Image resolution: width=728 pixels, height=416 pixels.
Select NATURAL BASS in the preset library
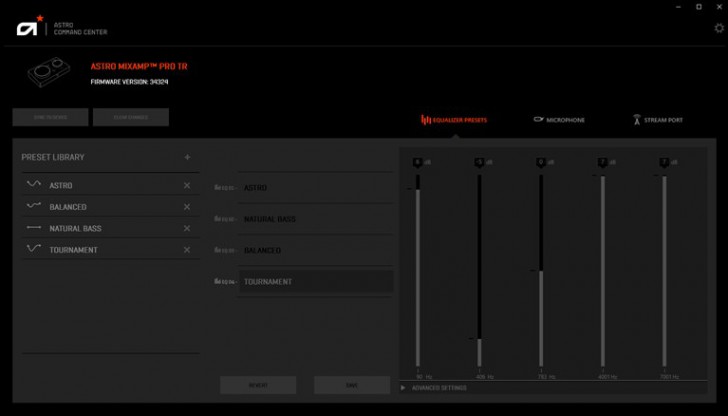tap(110, 228)
